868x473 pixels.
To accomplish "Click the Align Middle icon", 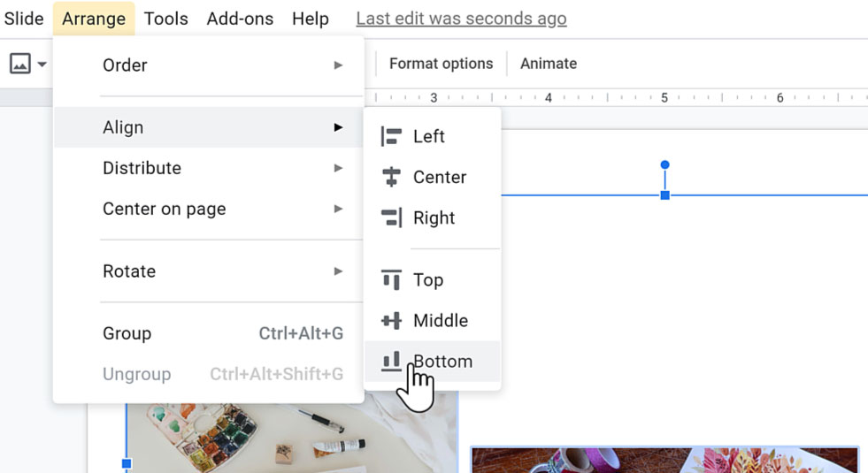I will (391, 321).
